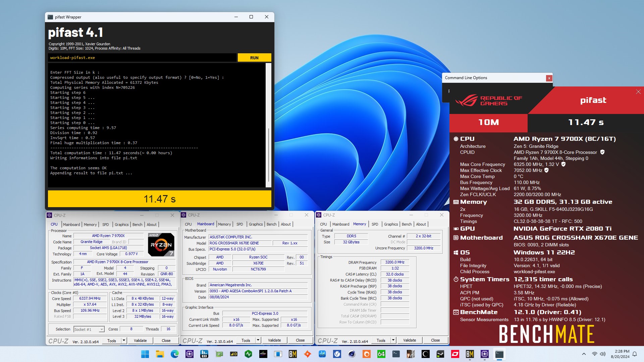Image resolution: width=644 pixels, height=362 pixels.
Task: Switch to CPU tab in right CPU-Z window
Action: pyautogui.click(x=323, y=224)
